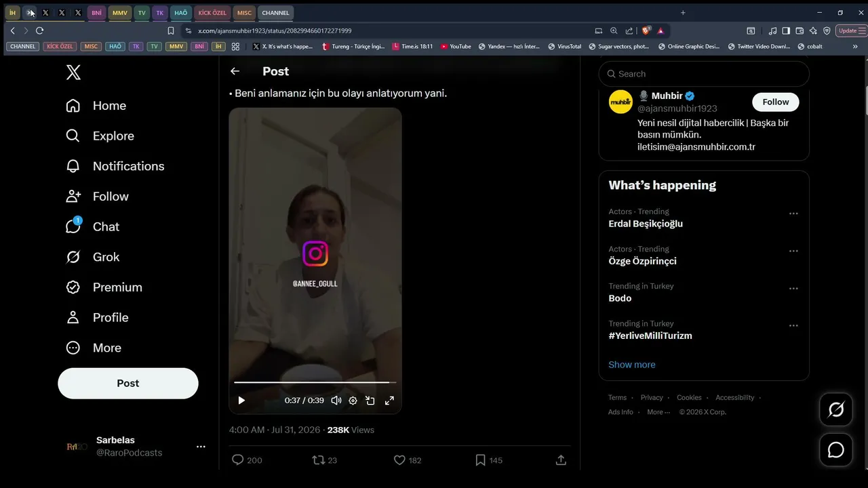
Task: Open the Follow page in the sidebar
Action: (x=97, y=197)
